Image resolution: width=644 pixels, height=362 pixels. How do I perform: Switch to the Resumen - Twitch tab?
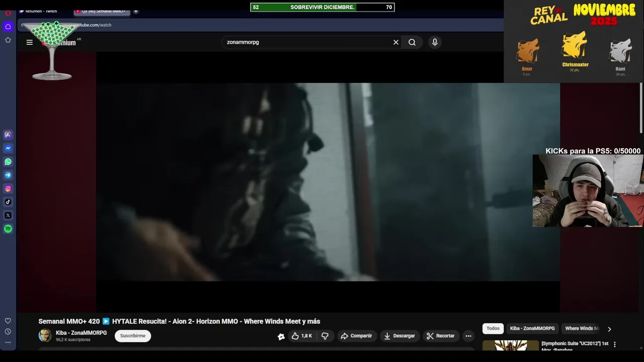tap(41, 11)
